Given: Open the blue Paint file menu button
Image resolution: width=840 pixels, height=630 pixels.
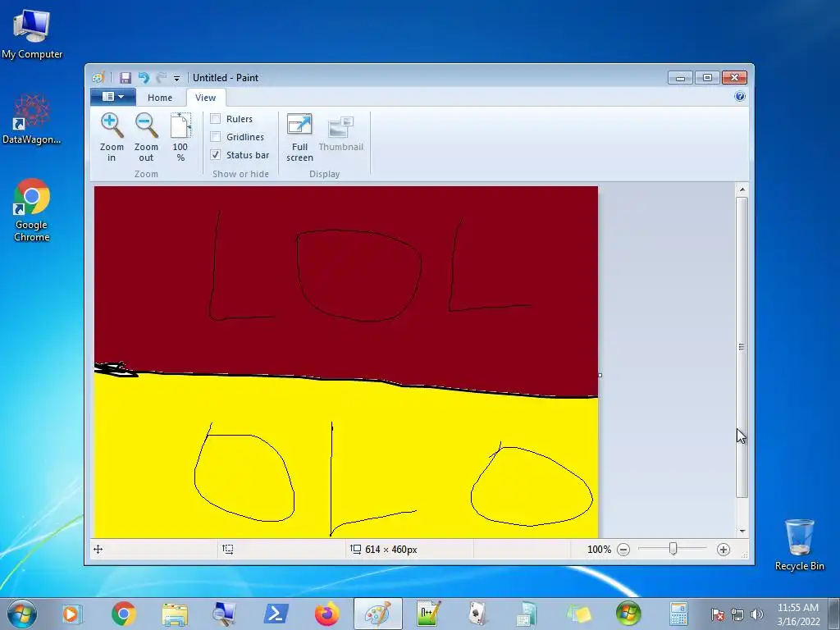Looking at the screenshot, I should click(113, 97).
